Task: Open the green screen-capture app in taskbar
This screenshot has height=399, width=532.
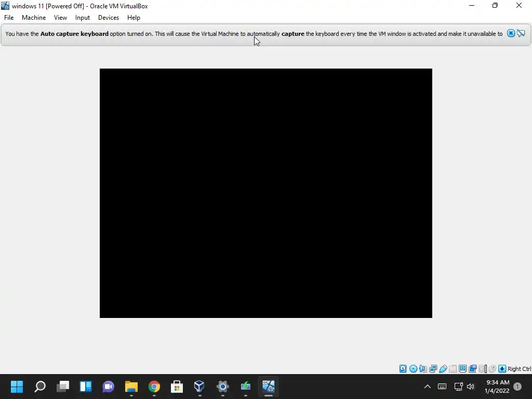Action: point(245,387)
